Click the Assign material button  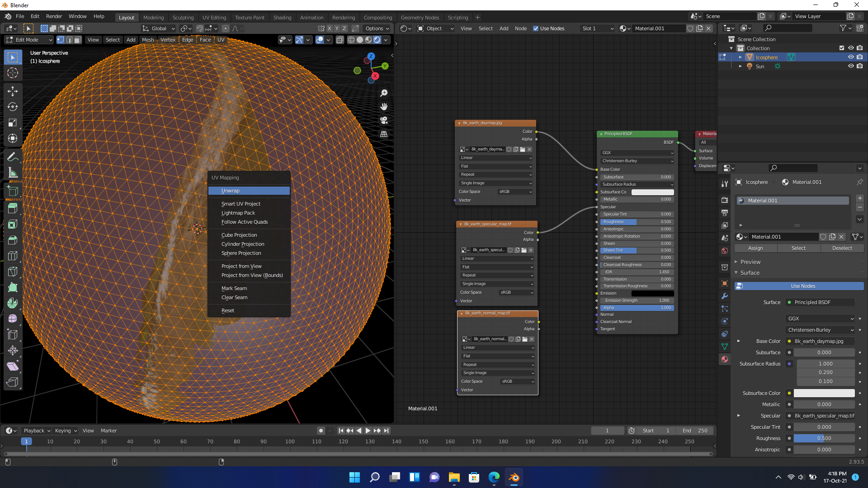(755, 248)
